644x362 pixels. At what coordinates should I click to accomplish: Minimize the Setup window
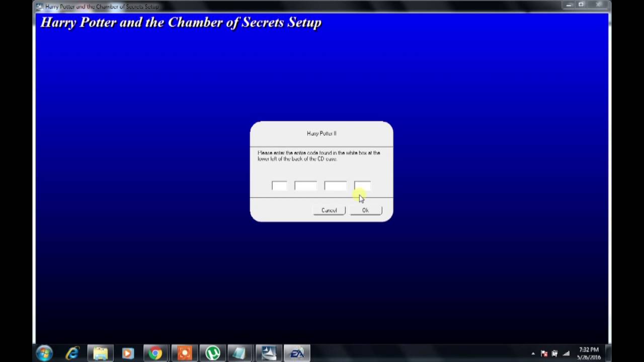[x=569, y=5]
